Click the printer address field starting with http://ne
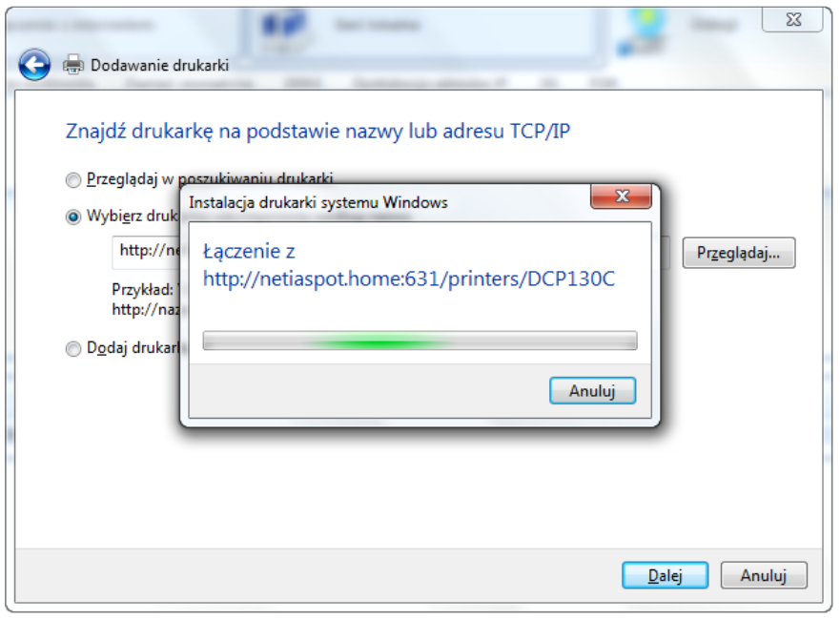Viewport: 840px width, 619px height. (146, 252)
